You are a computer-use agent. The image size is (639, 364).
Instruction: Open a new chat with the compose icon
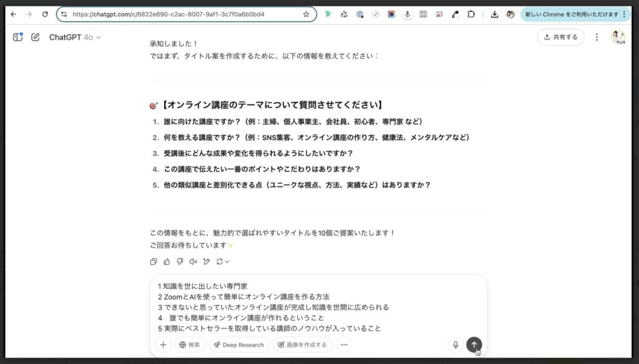tap(36, 37)
